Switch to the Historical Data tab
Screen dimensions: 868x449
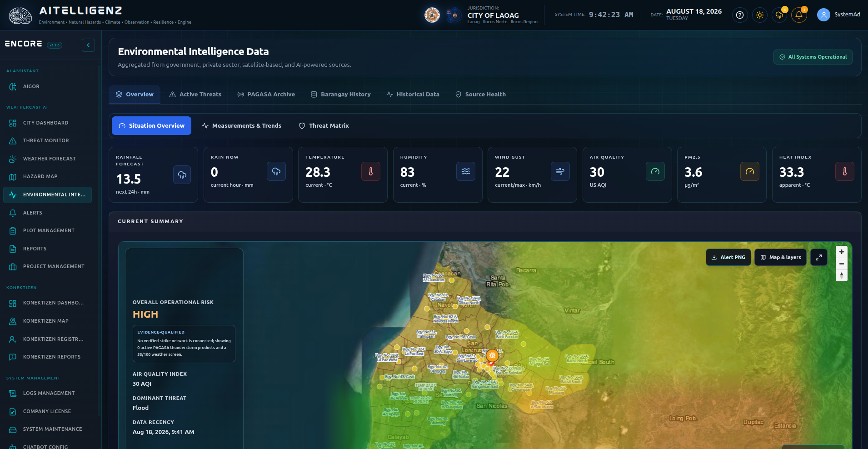413,95
